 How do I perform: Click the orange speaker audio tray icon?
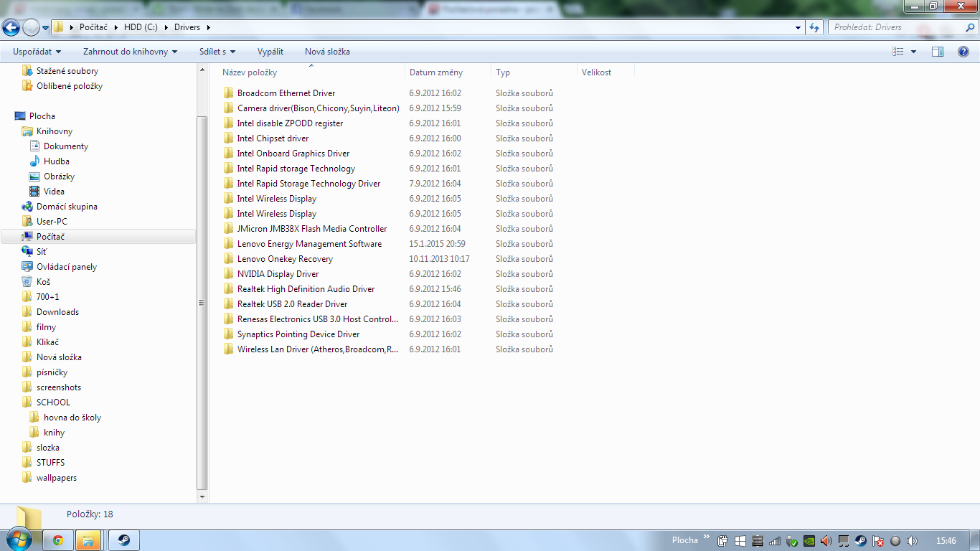pos(826,541)
